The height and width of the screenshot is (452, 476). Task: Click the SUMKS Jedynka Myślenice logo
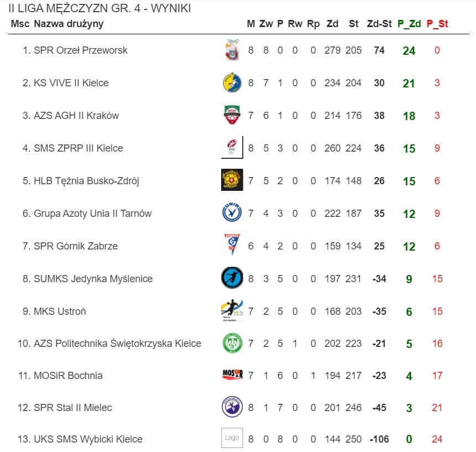point(232,278)
